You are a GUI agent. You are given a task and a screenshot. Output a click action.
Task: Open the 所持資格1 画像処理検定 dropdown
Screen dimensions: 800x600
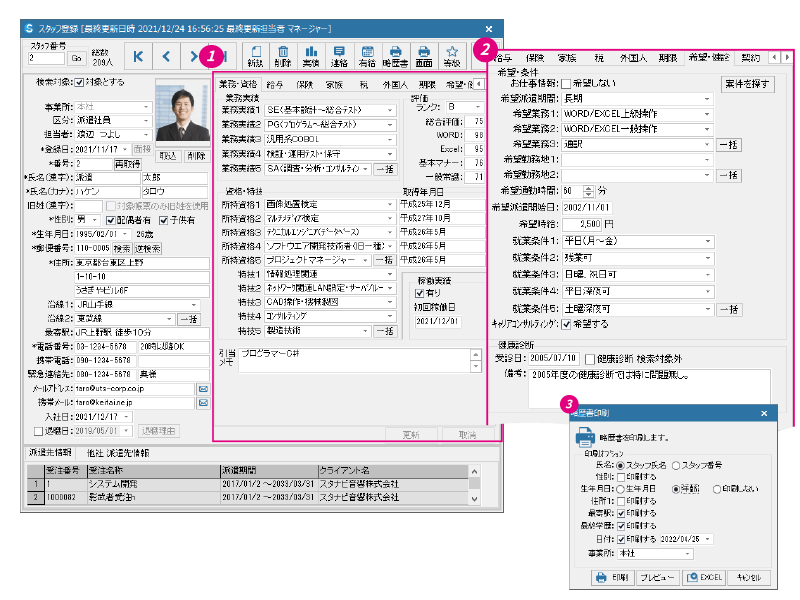pyautogui.click(x=390, y=205)
